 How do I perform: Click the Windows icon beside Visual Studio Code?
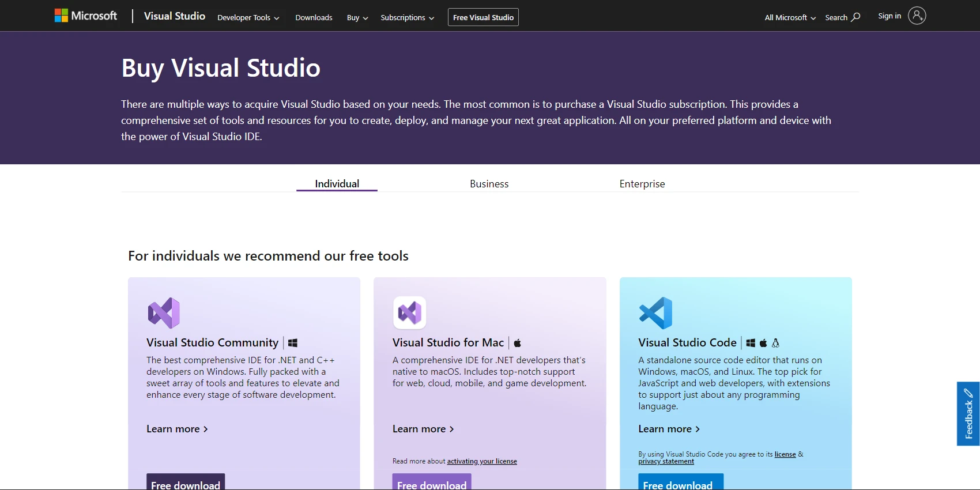click(751, 343)
